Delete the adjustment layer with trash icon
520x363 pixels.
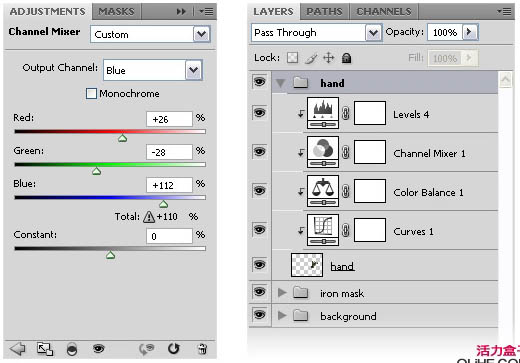coord(202,349)
